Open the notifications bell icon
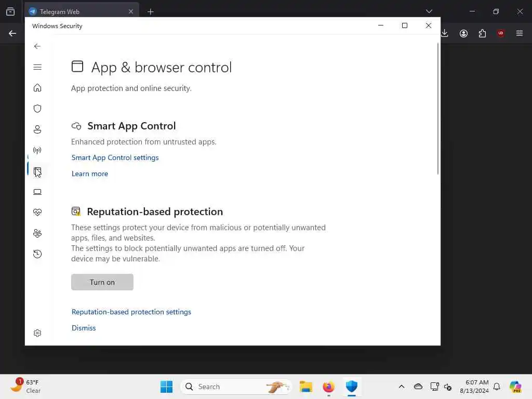 (497, 387)
